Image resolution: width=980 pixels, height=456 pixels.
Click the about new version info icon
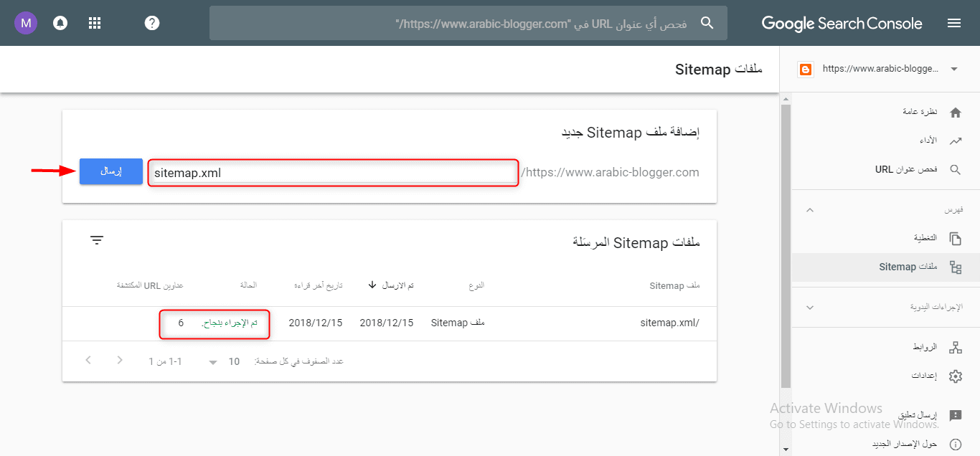point(955,445)
